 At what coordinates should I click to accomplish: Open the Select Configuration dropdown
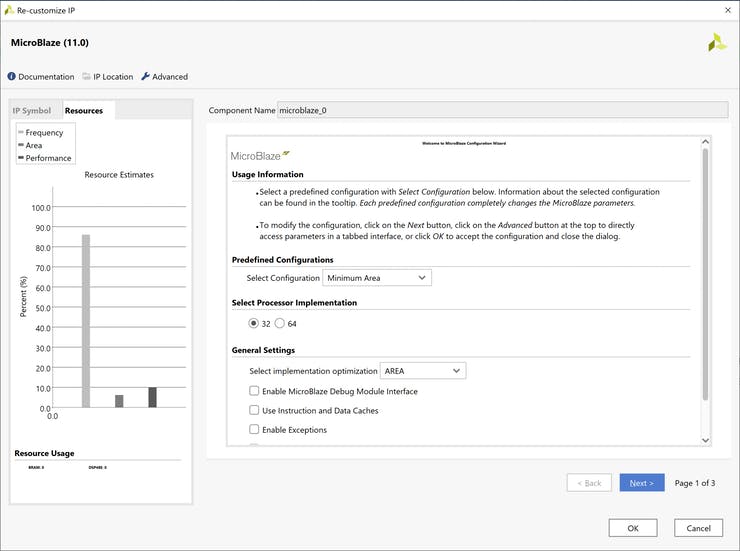(x=377, y=278)
